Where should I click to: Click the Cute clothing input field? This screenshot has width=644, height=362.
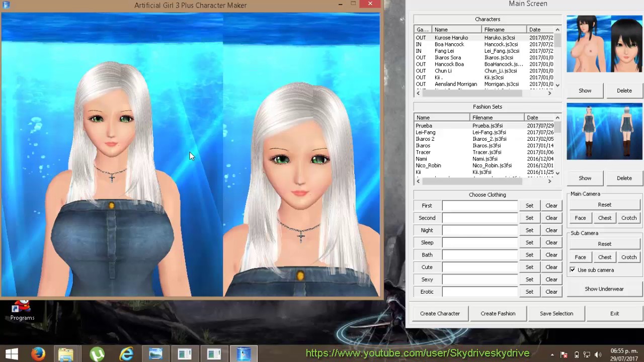479,267
